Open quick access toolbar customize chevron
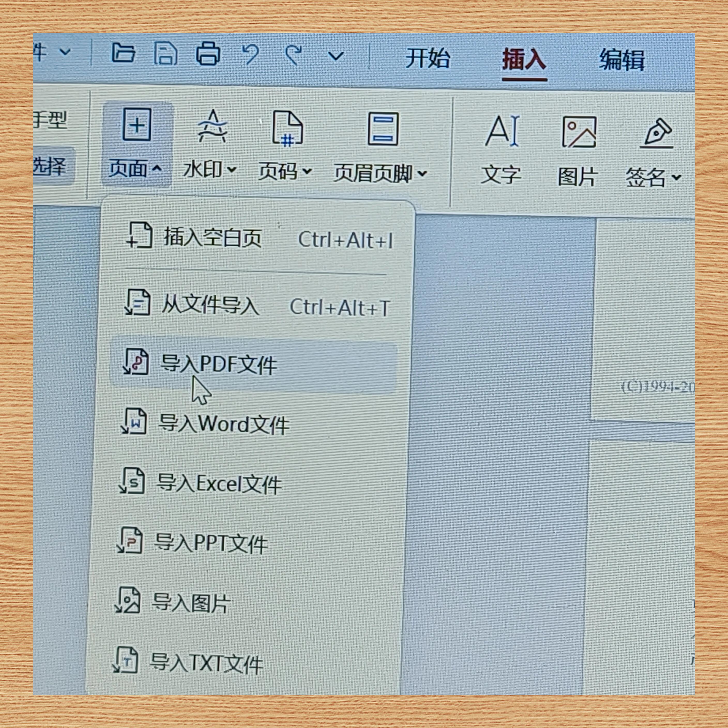 [x=336, y=56]
